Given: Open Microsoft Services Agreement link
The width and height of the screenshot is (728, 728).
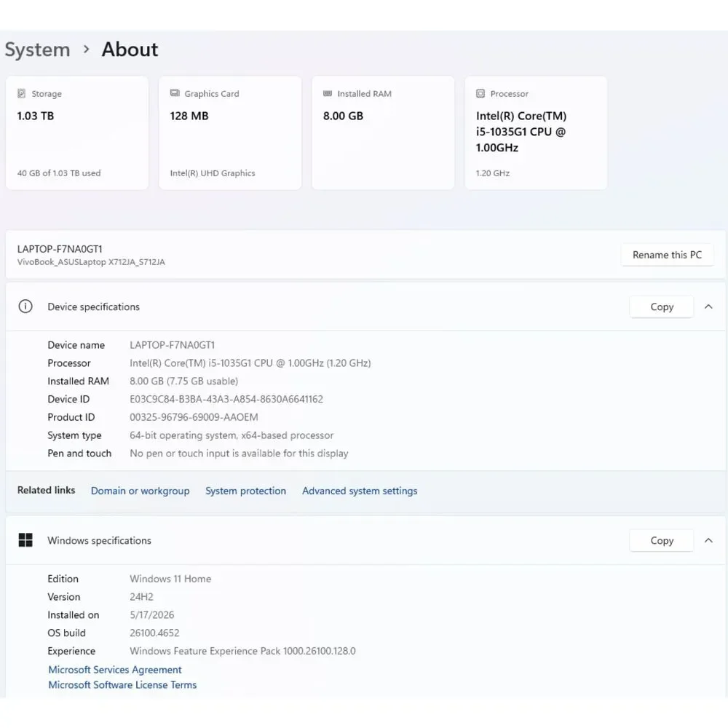Looking at the screenshot, I should (115, 670).
